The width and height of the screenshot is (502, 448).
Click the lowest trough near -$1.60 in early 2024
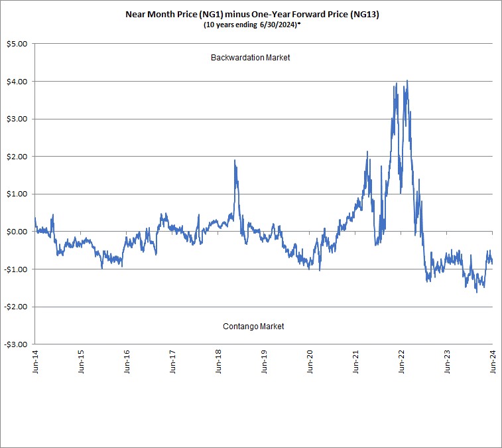coord(477,292)
